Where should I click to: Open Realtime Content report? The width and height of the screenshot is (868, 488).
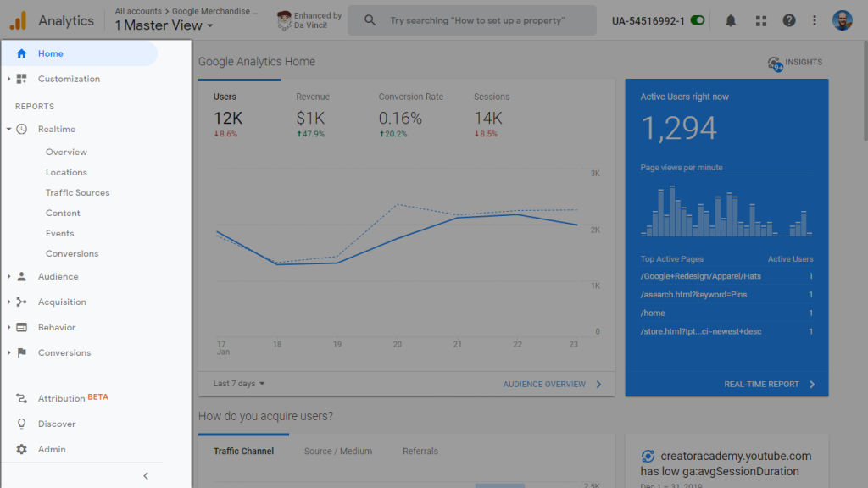coord(63,213)
